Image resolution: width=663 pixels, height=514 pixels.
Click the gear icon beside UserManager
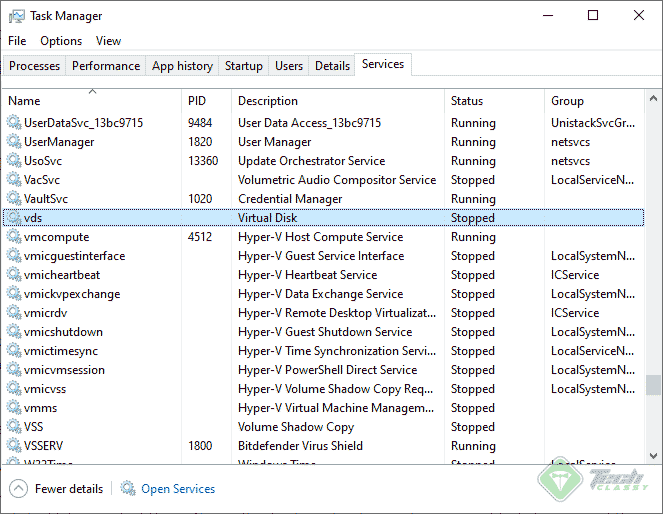14,142
